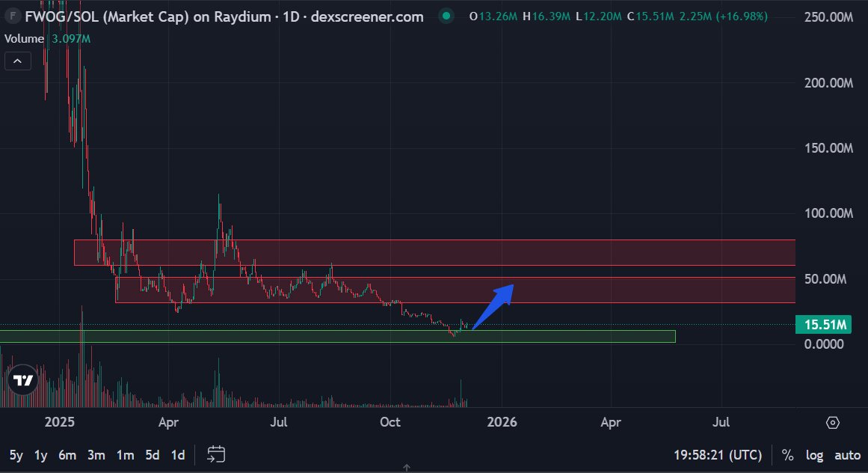Select the green support zone rectangle
868x473 pixels.
[x=336, y=335]
